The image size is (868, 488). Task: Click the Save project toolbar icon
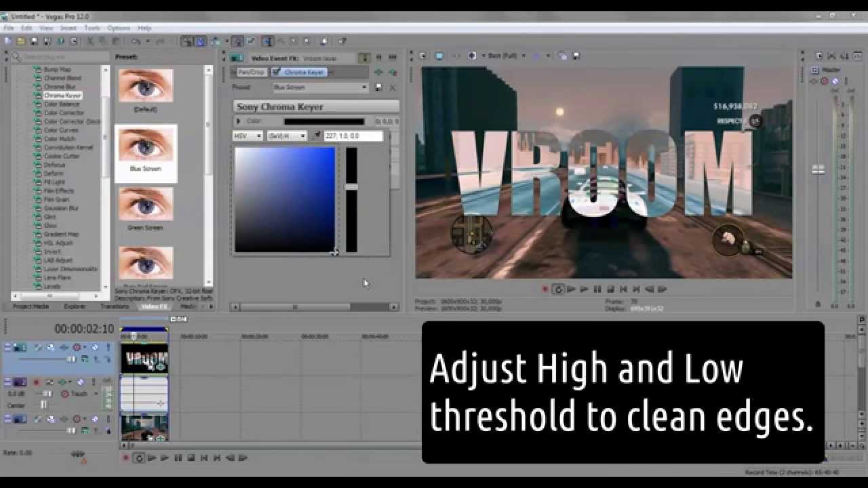click(x=34, y=41)
